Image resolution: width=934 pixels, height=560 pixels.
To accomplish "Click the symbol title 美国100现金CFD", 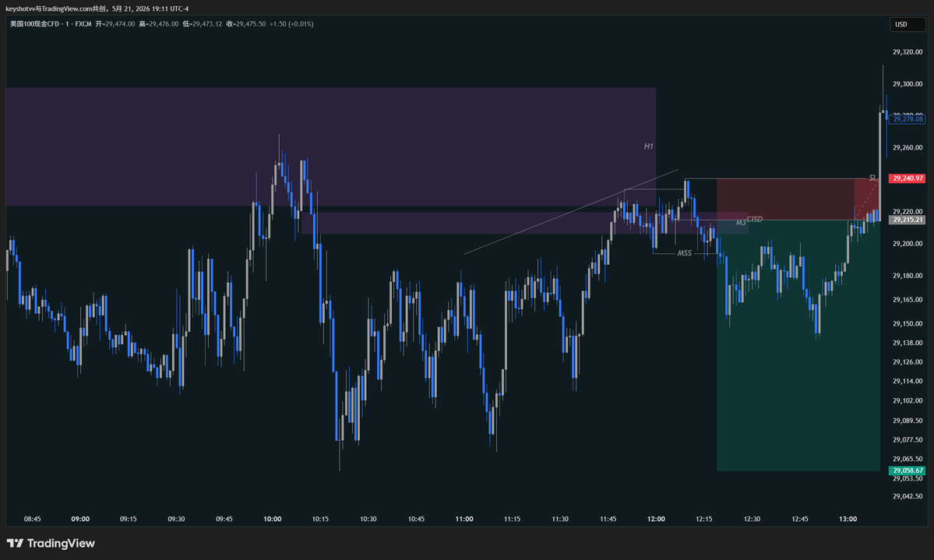I will tap(34, 24).
